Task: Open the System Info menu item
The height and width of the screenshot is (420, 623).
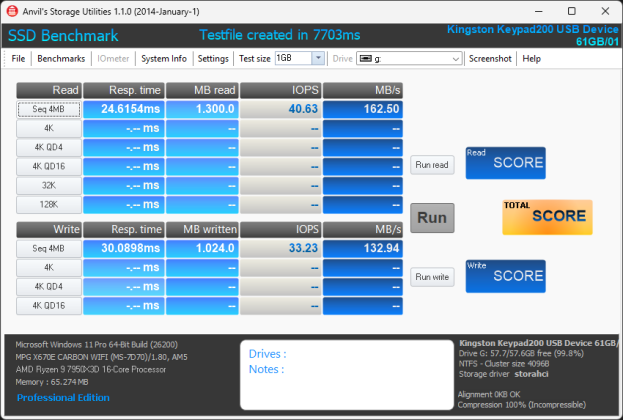Action: point(164,59)
